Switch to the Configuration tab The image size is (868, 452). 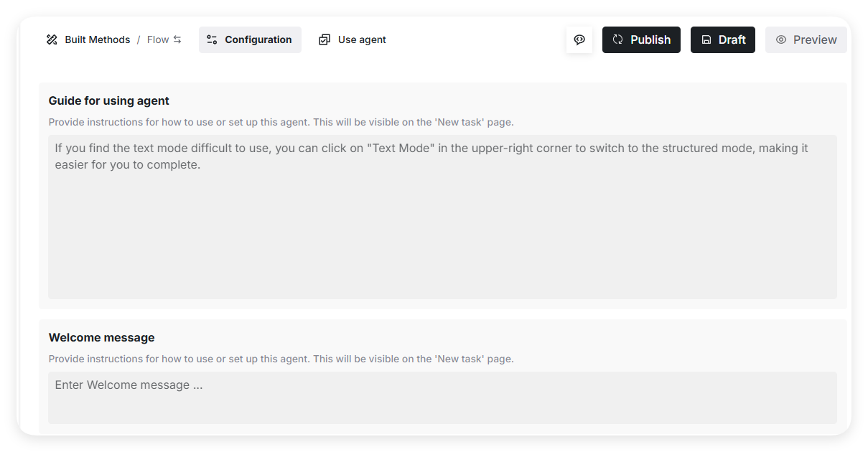click(x=258, y=39)
